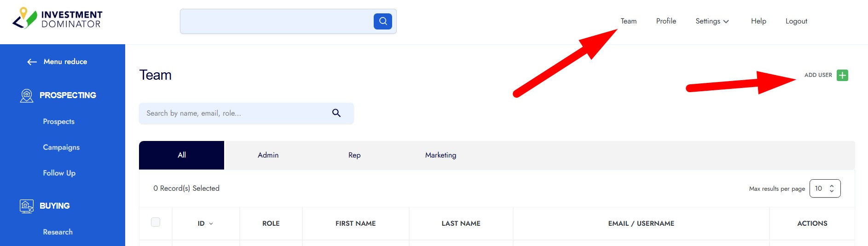Open Team in the top navigation
Image resolution: width=868 pixels, height=246 pixels.
pyautogui.click(x=628, y=21)
